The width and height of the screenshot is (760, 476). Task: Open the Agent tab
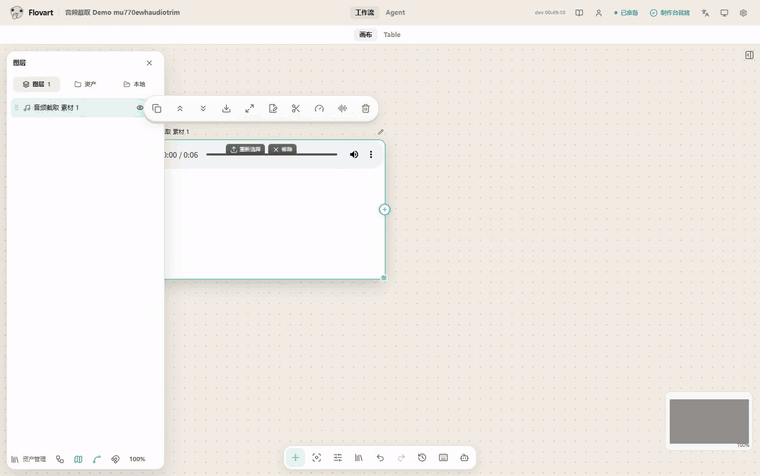point(395,13)
